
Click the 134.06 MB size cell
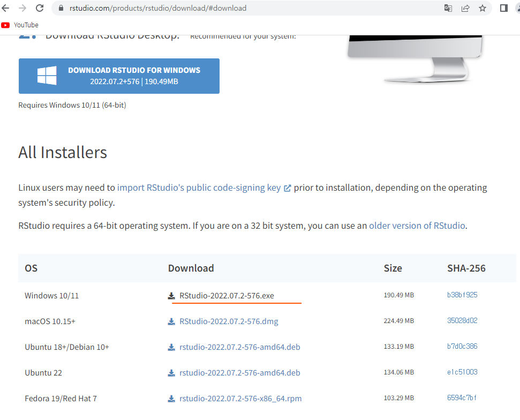click(399, 372)
